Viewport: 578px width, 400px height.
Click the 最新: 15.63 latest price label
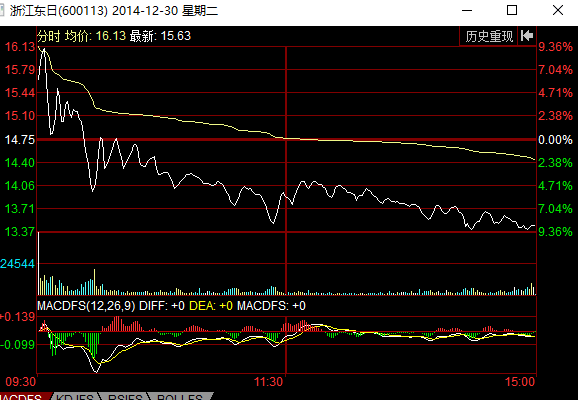click(x=160, y=36)
